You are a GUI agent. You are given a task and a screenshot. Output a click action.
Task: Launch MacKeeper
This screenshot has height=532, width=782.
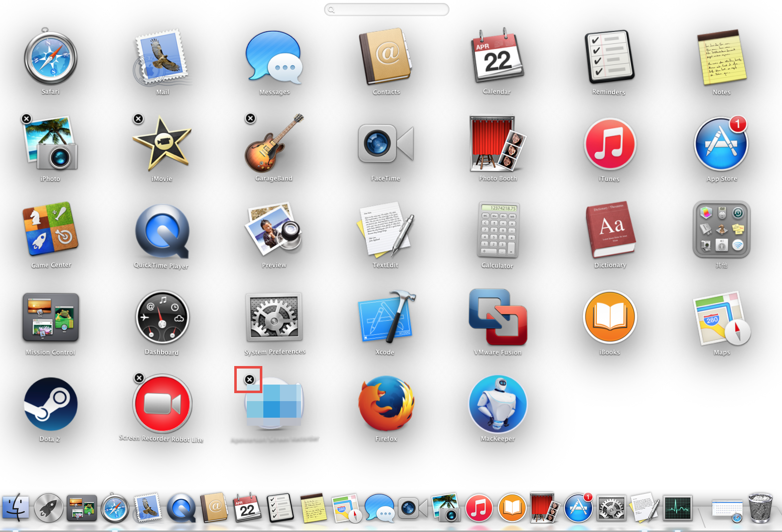click(x=497, y=404)
